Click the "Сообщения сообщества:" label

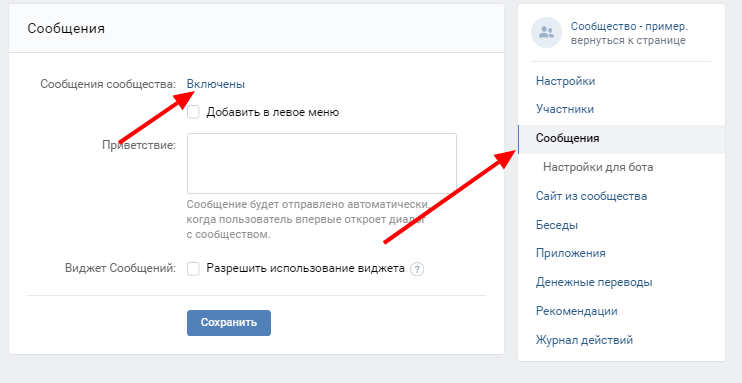pyautogui.click(x=108, y=84)
